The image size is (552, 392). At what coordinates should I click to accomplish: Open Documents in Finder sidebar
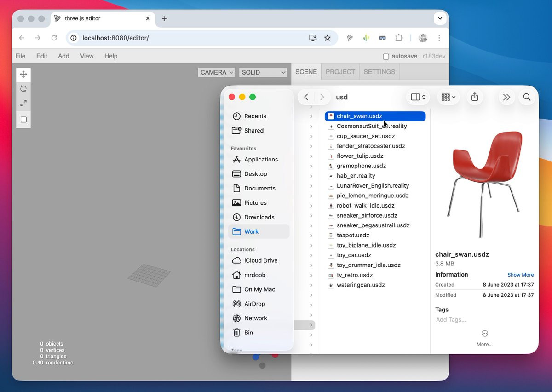click(x=259, y=188)
